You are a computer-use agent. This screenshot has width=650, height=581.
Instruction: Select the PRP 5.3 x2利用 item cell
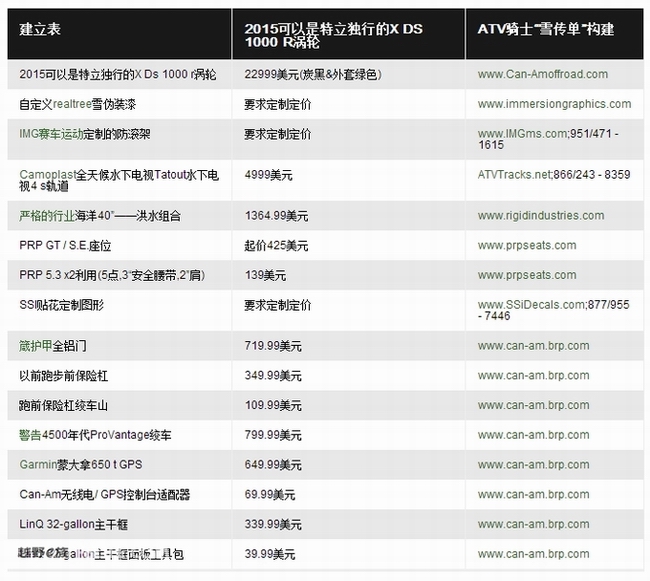tap(119, 275)
